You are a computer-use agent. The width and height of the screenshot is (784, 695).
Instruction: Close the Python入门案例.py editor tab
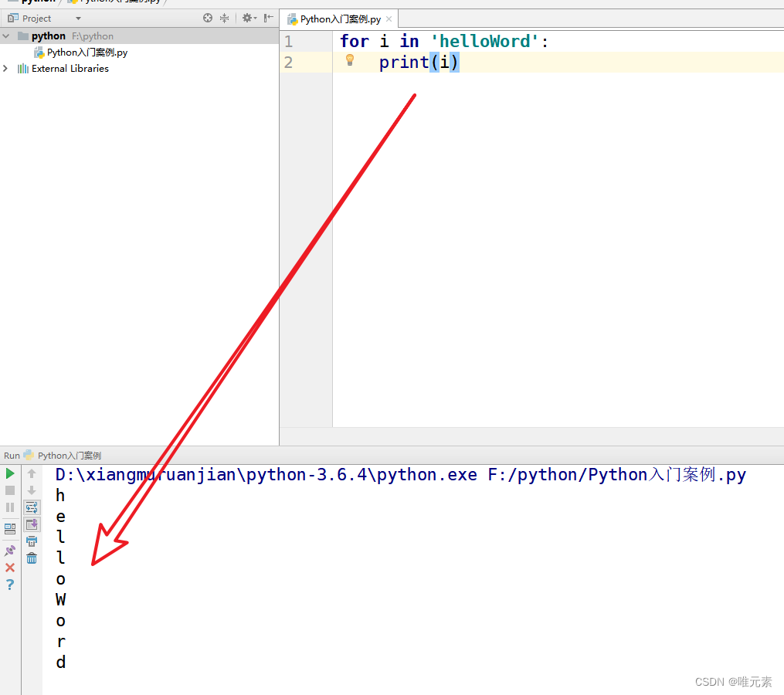coord(389,19)
